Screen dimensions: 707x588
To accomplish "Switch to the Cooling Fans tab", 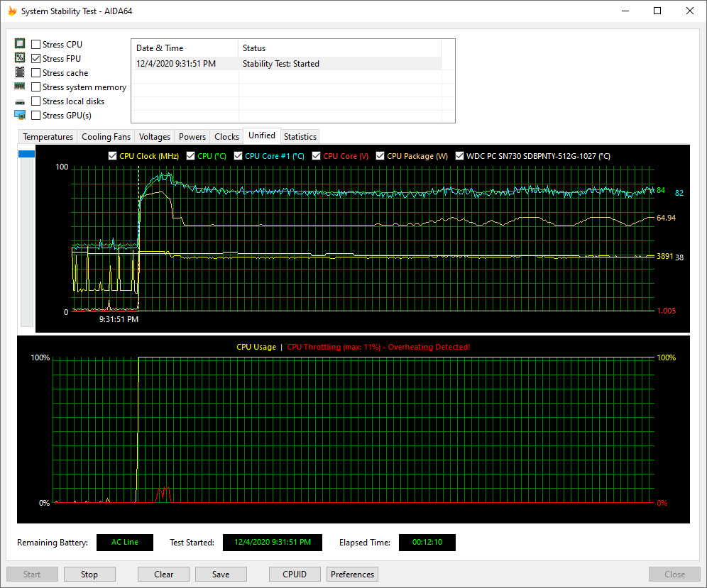I will pos(106,136).
